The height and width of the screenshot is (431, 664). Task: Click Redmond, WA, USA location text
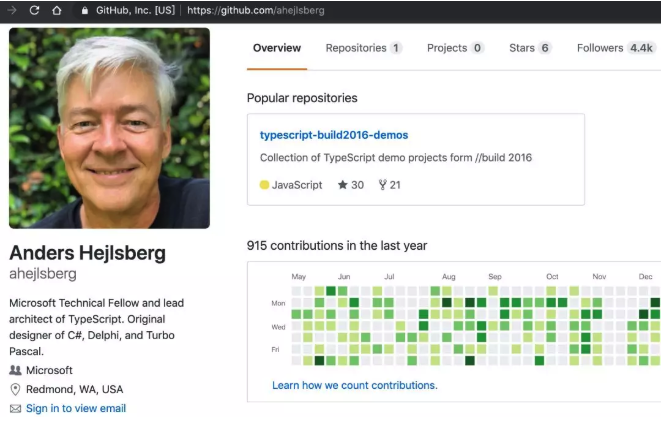click(x=75, y=389)
